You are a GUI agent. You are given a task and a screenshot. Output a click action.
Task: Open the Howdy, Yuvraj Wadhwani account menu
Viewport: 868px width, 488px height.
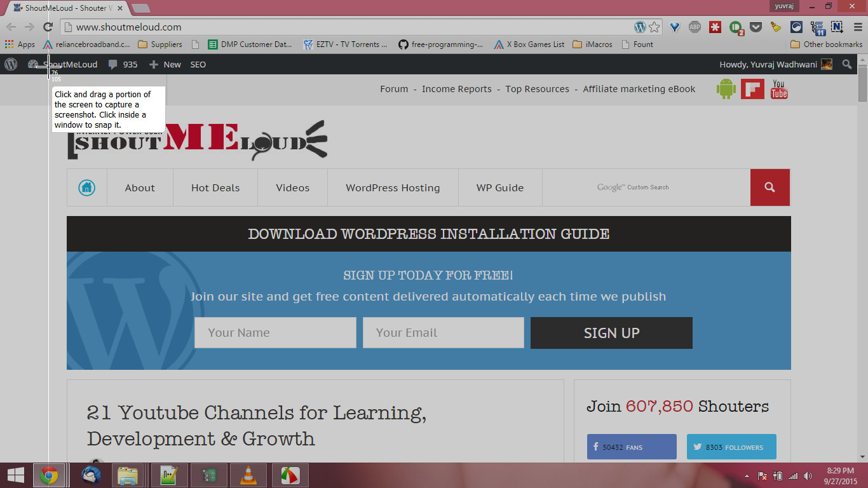click(x=776, y=64)
